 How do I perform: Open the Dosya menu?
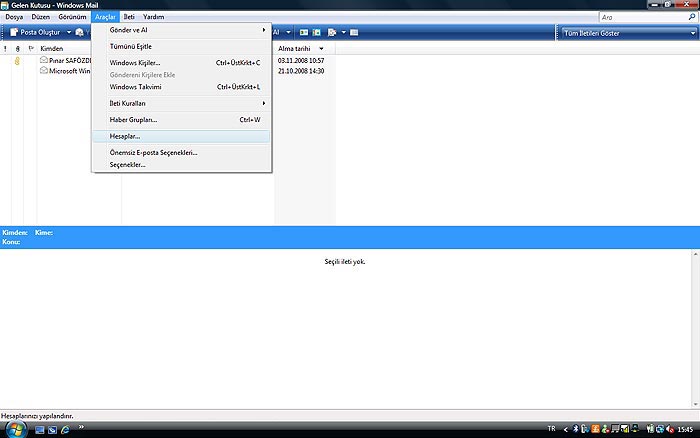[14, 17]
